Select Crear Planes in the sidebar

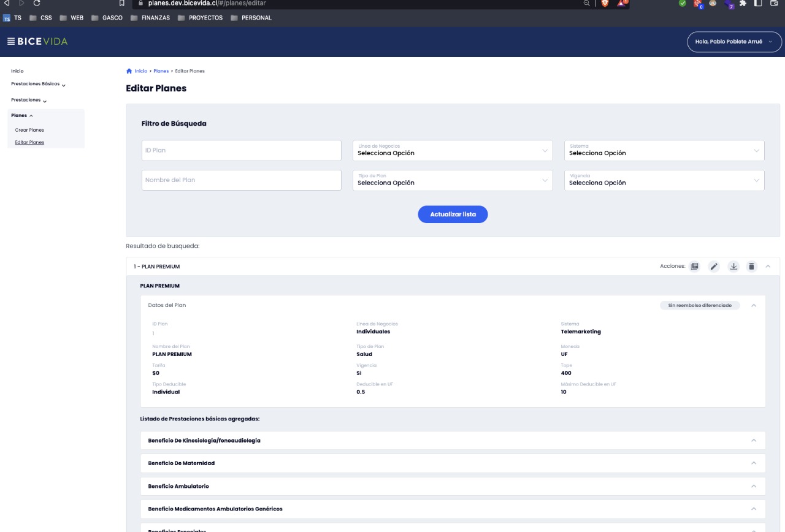tap(29, 130)
